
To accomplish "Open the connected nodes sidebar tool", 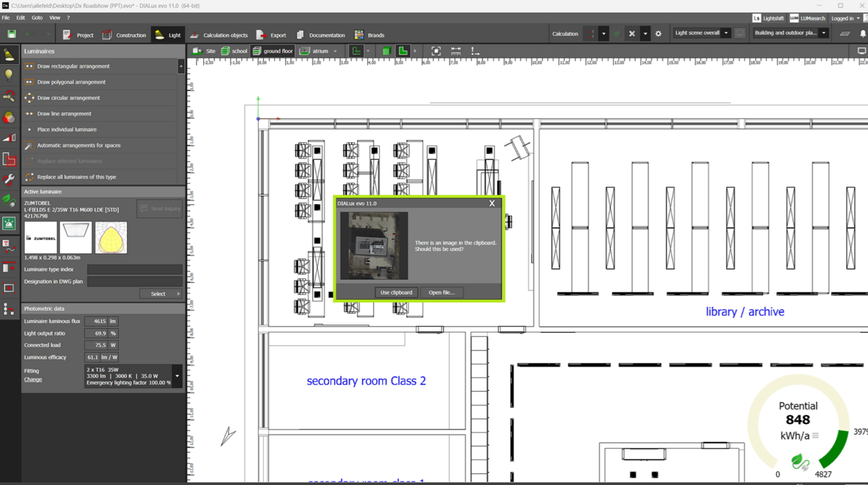I will pos(9,309).
